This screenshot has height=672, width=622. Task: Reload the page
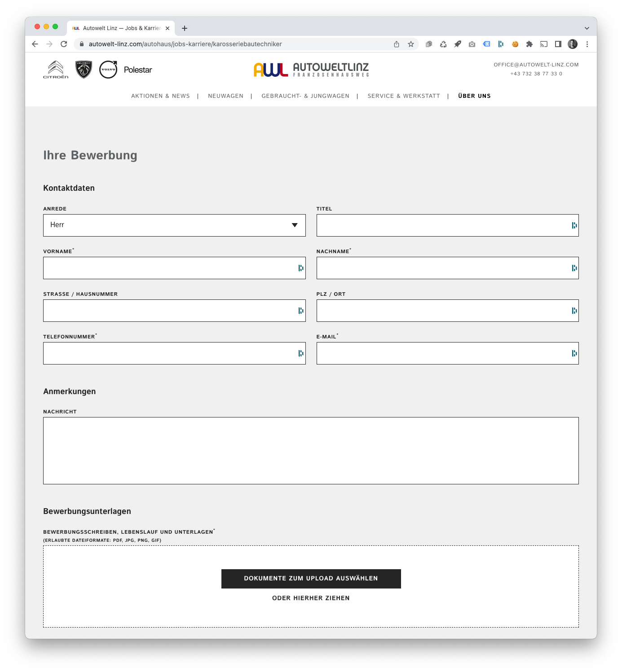point(64,44)
